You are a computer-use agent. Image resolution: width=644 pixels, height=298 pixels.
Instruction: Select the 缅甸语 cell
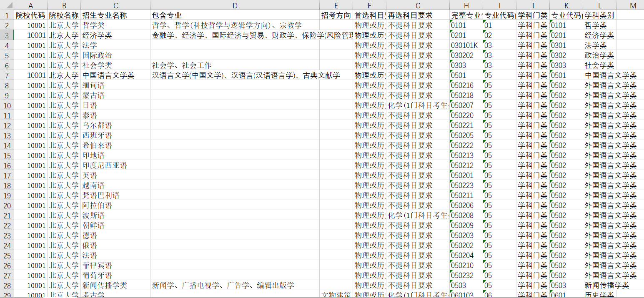tap(115, 85)
